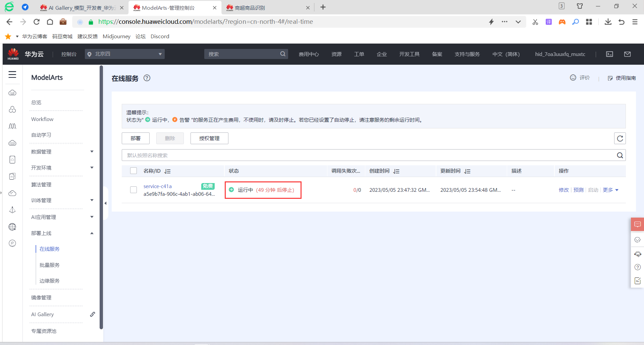Open a new browser tab

[323, 7]
